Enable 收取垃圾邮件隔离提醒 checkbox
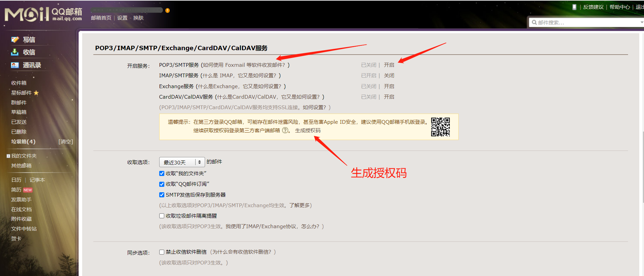The height and width of the screenshot is (276, 644). [162, 216]
